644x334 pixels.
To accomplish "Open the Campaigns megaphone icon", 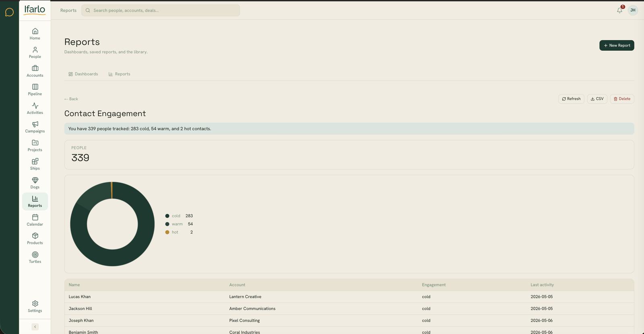I will pyautogui.click(x=35, y=124).
